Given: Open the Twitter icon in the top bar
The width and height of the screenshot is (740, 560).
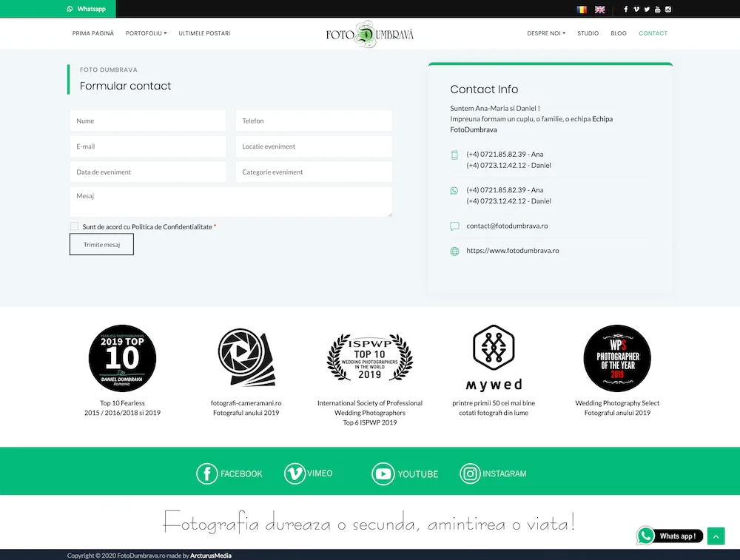Looking at the screenshot, I should (x=647, y=10).
